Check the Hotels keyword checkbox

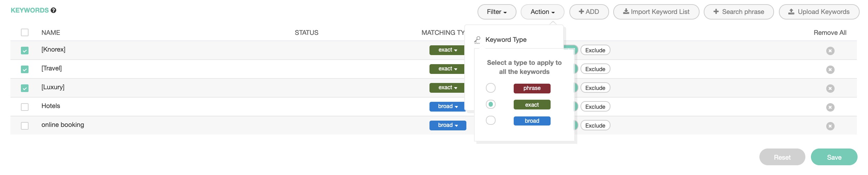(x=25, y=107)
